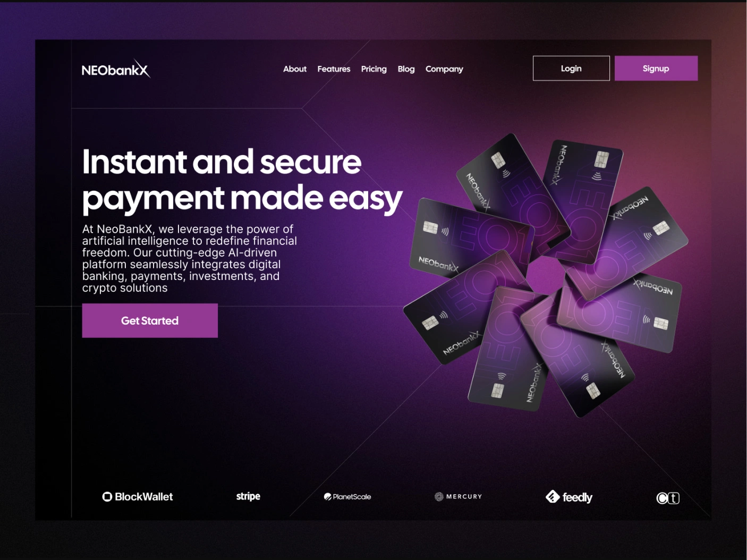This screenshot has width=747, height=560.
Task: Click the headline 'Instant and secure payment made easy'
Action: click(x=242, y=180)
